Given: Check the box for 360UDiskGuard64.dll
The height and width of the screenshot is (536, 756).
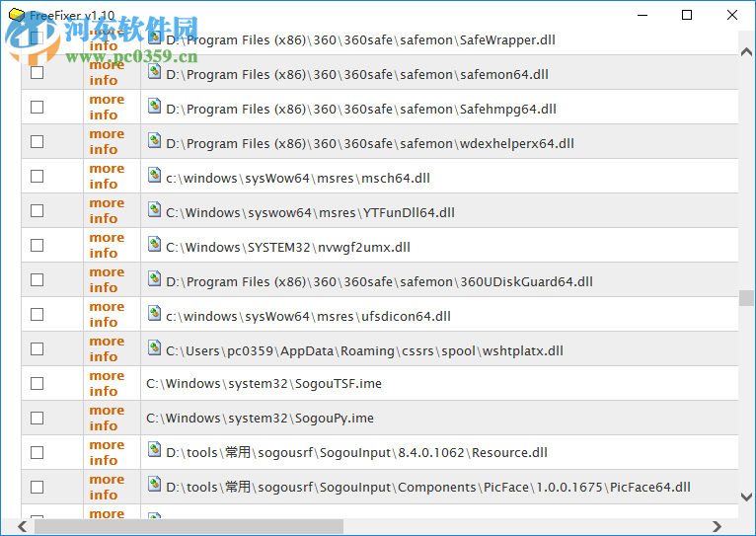Looking at the screenshot, I should 38,280.
